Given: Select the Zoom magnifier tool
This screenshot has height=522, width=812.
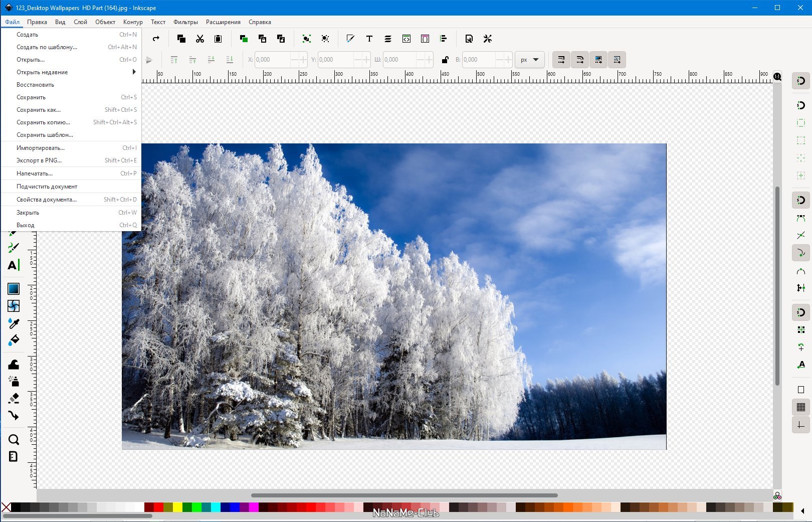Looking at the screenshot, I should coord(14,440).
